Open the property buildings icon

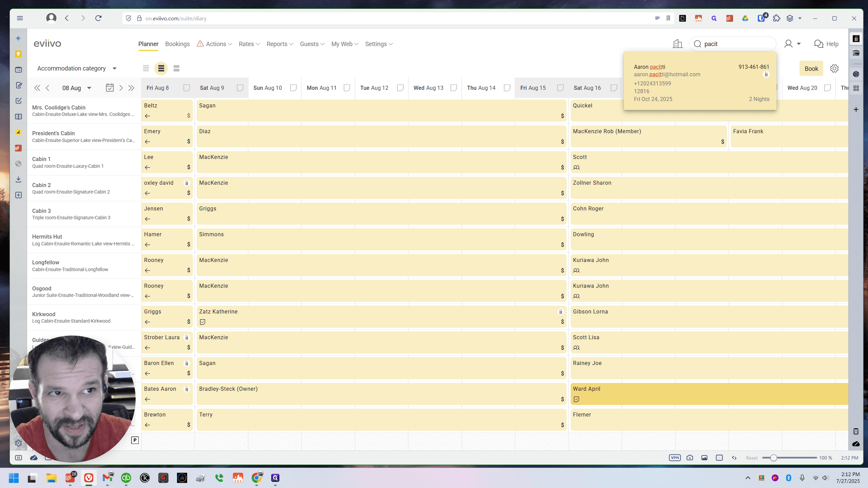(x=677, y=44)
